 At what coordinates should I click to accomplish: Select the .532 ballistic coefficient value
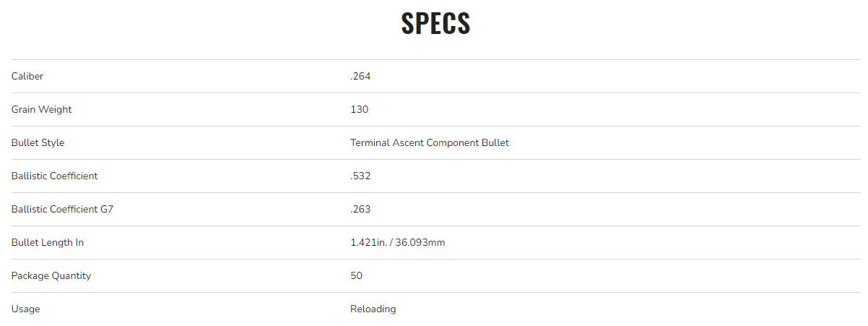click(360, 176)
